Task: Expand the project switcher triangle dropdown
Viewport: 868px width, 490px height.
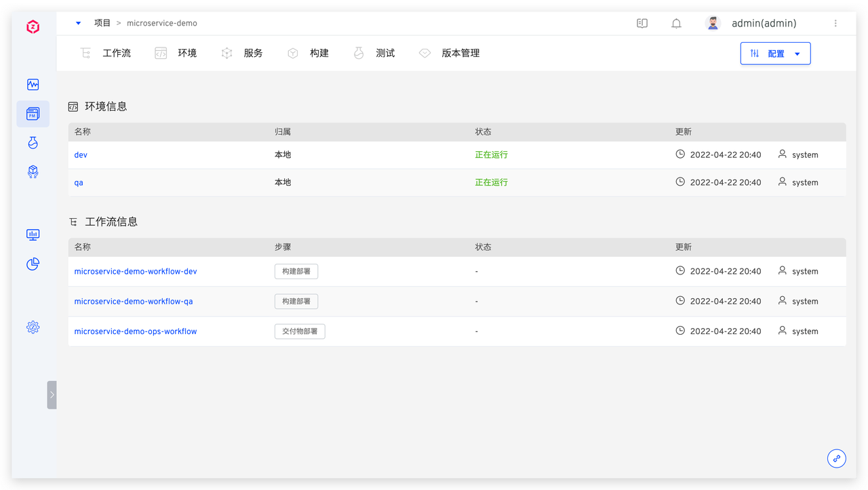Action: pos(79,23)
